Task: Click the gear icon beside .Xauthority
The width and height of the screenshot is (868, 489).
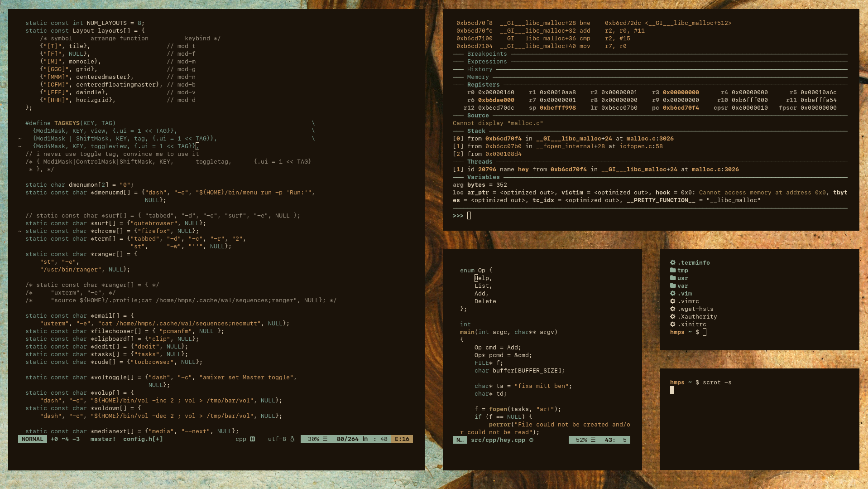Action: 672,316
